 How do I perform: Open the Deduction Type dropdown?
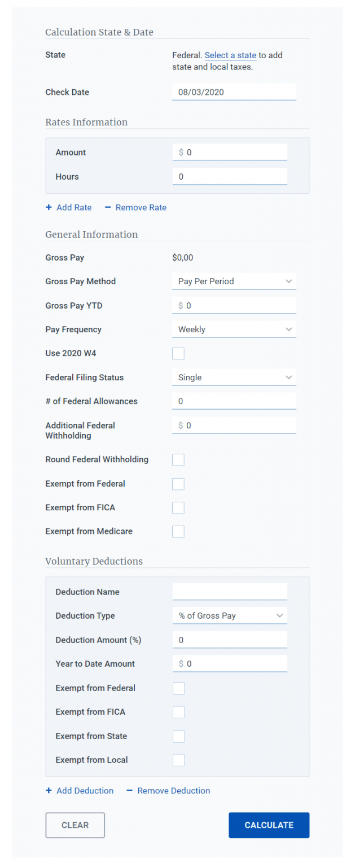pyautogui.click(x=230, y=615)
